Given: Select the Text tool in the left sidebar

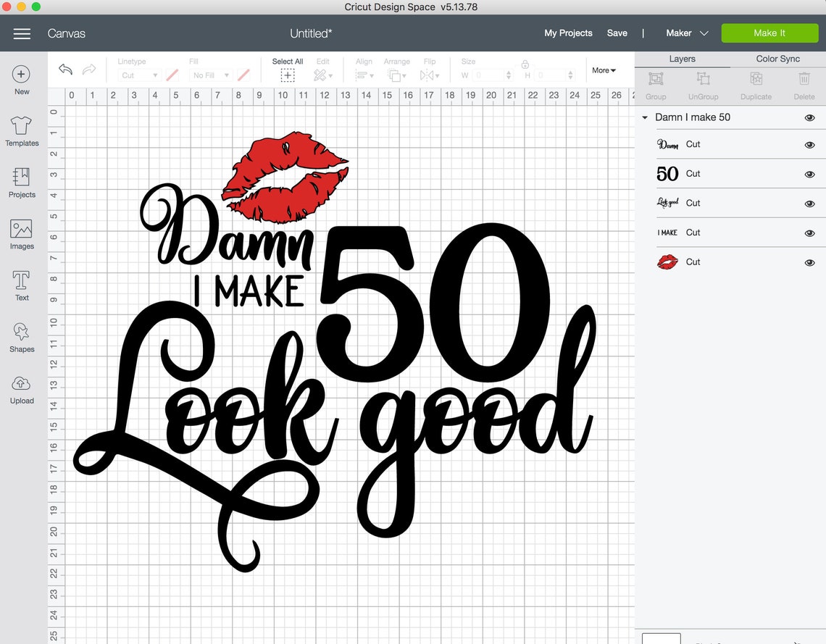Looking at the screenshot, I should click(x=22, y=285).
